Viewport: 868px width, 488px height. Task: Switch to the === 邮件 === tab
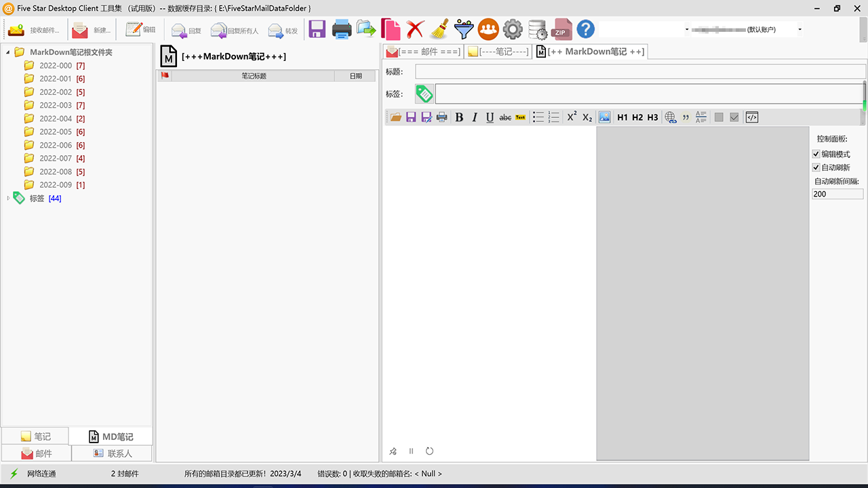click(423, 52)
